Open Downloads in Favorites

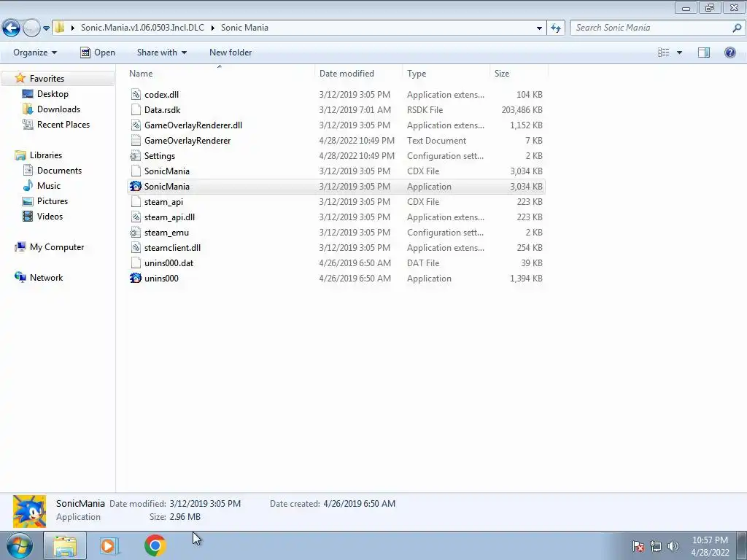coord(58,109)
